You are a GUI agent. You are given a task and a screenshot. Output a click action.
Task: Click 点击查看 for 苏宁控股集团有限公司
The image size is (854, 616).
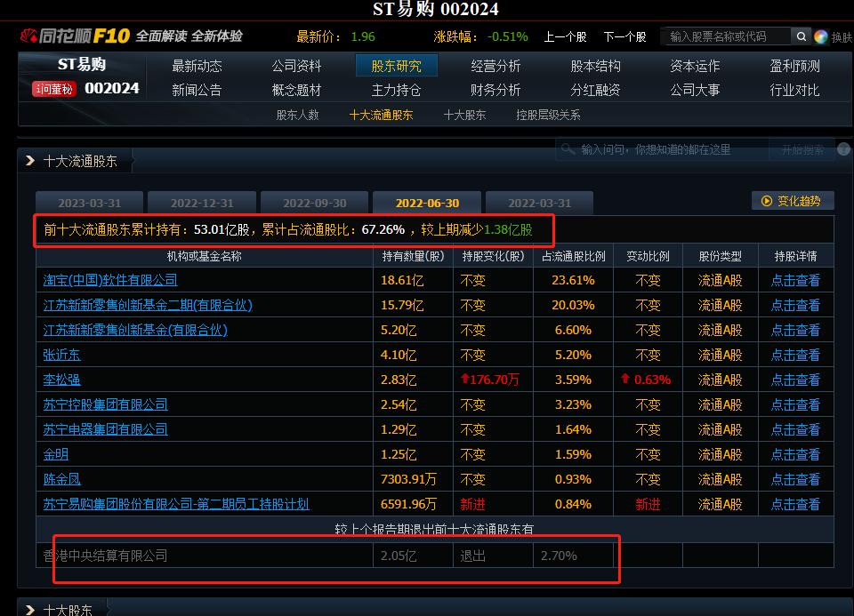pos(796,404)
